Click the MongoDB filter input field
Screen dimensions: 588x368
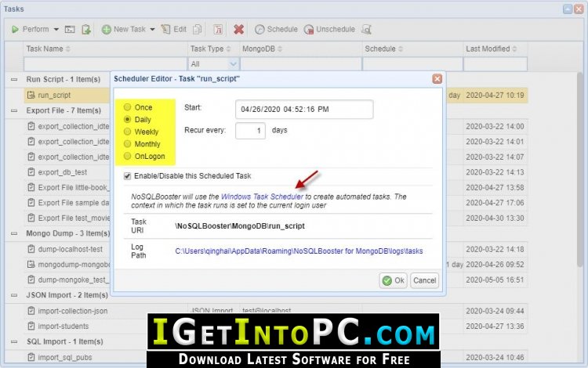coord(301,64)
